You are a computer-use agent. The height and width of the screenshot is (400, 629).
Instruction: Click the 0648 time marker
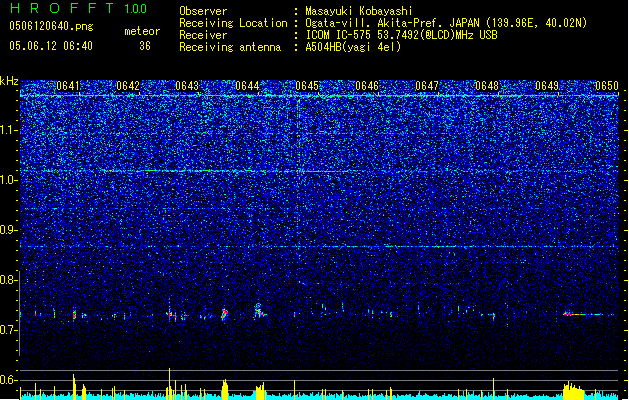coord(487,86)
